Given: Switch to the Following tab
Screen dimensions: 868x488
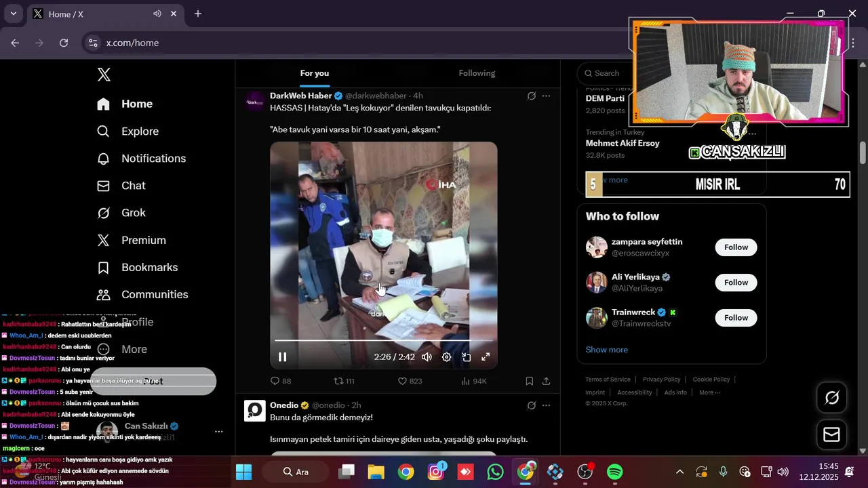Looking at the screenshot, I should [x=477, y=73].
